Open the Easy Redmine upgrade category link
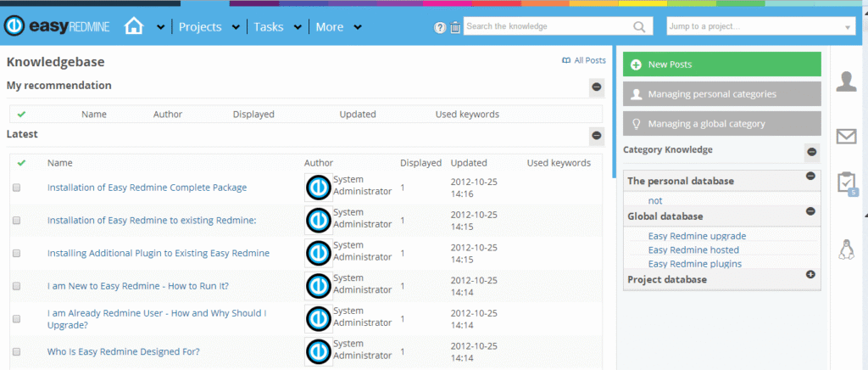This screenshot has width=868, height=370. [x=697, y=236]
